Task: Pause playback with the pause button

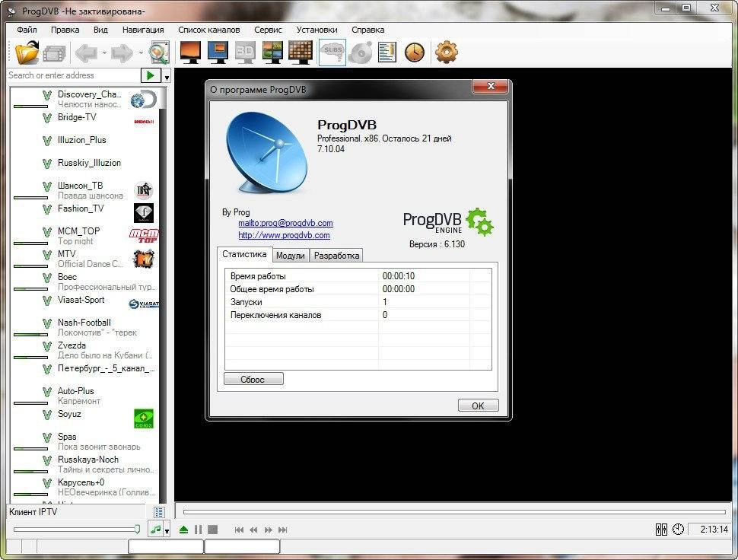Action: click(198, 530)
